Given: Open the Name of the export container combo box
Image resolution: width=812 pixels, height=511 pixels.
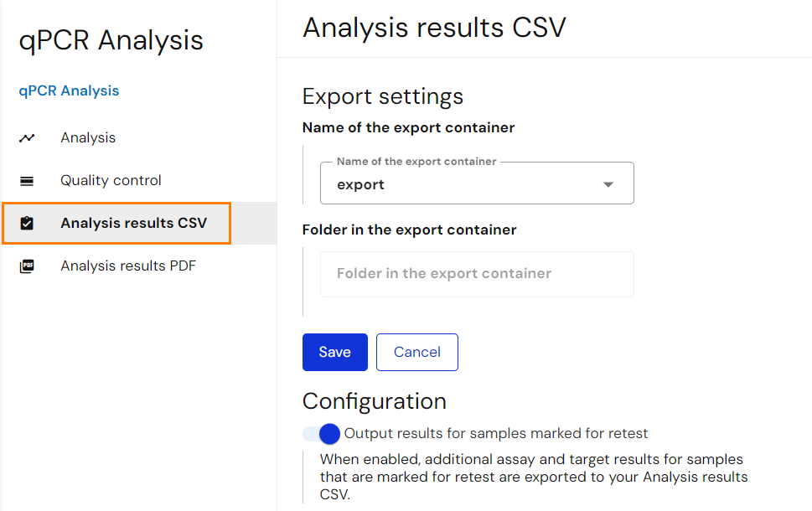Looking at the screenshot, I should (x=477, y=183).
